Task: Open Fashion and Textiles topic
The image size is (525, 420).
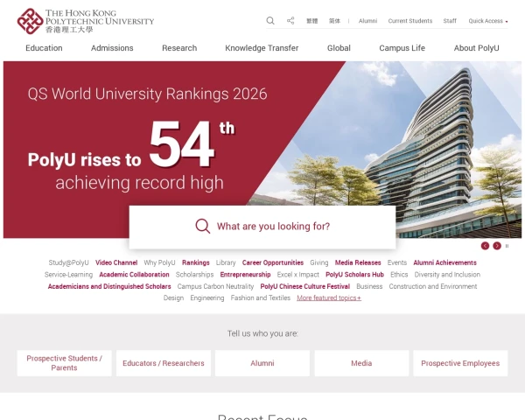Action: coord(261,297)
